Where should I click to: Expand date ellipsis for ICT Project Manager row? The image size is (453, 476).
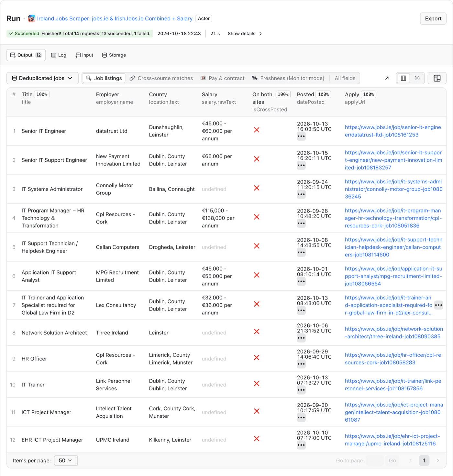301,417
